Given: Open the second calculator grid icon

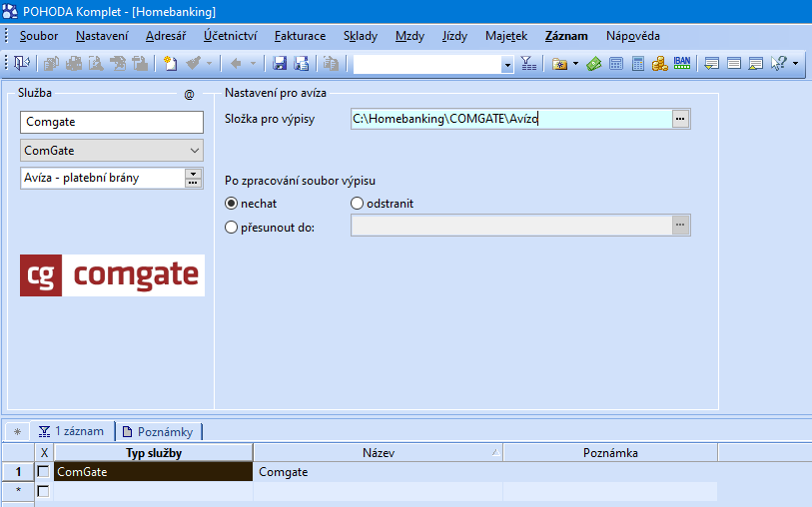Looking at the screenshot, I should point(638,64).
